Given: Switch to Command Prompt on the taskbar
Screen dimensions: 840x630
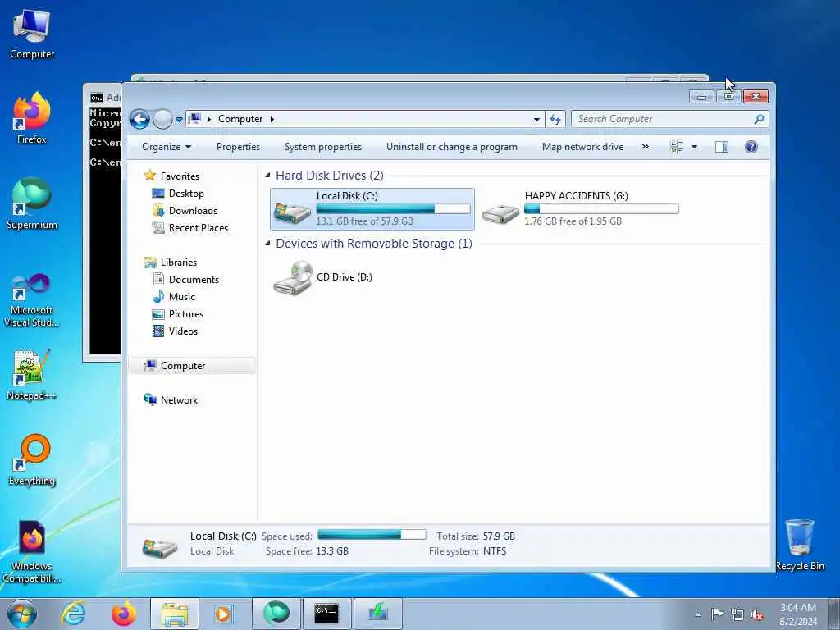Looking at the screenshot, I should pos(326,614).
